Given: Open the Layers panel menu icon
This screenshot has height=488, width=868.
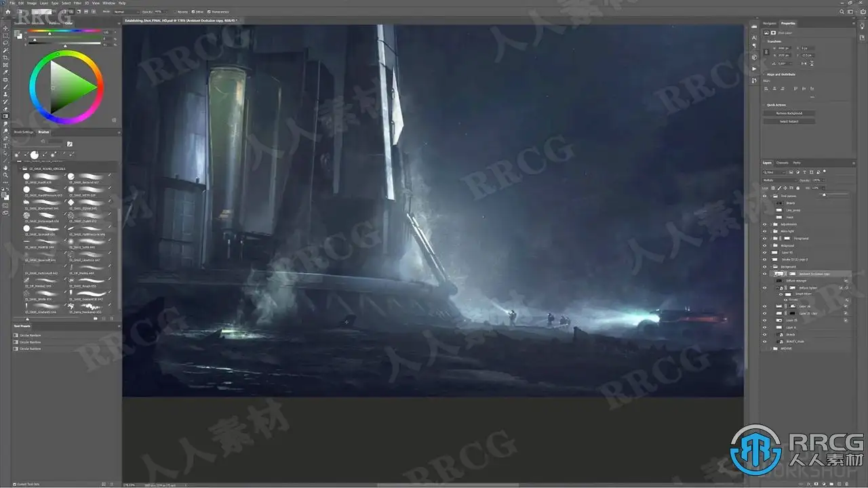Looking at the screenshot, I should 852,163.
